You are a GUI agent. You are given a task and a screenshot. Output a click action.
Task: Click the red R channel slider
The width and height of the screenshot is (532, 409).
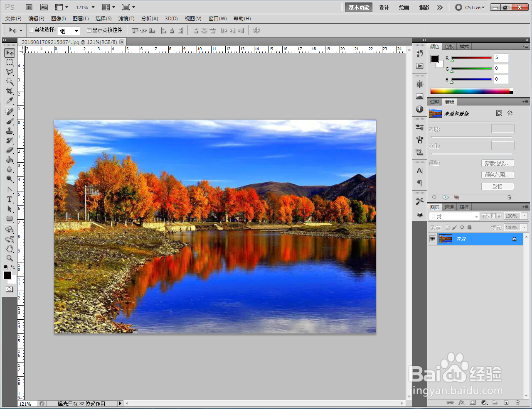(471, 58)
